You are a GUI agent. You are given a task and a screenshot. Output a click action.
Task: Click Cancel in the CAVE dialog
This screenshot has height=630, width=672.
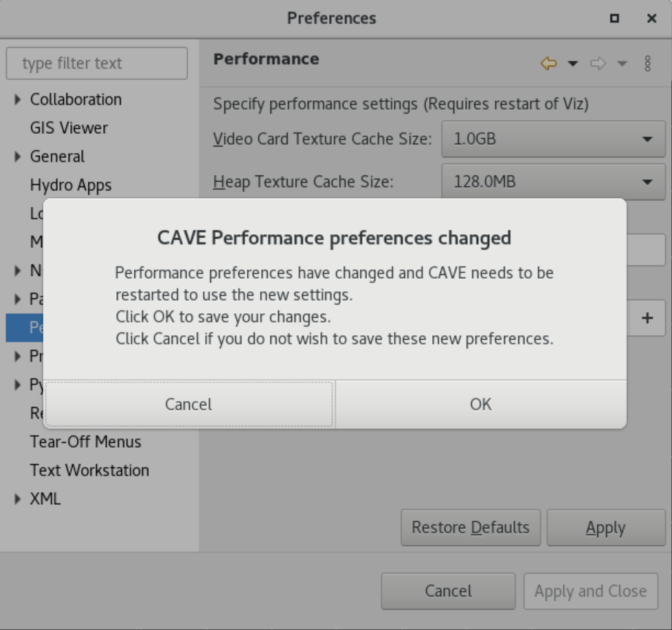189,404
